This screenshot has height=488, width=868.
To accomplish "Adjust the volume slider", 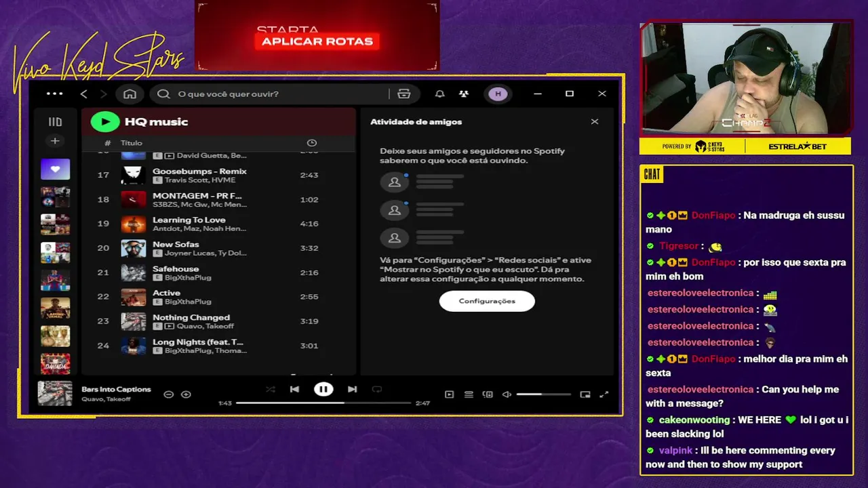I will click(544, 394).
